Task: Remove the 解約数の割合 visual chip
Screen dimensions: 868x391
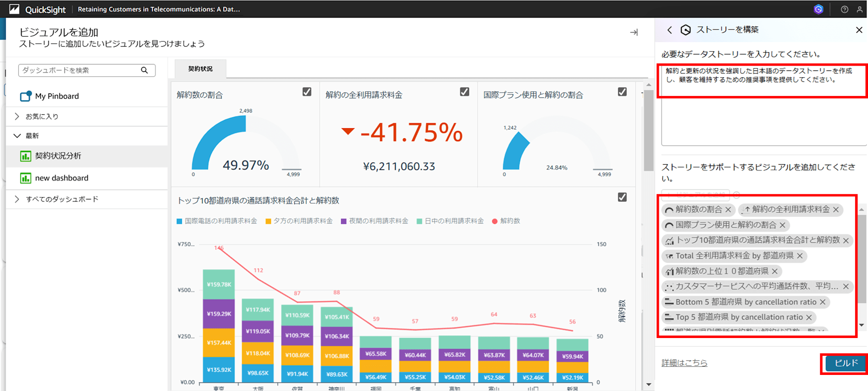Action: point(728,210)
